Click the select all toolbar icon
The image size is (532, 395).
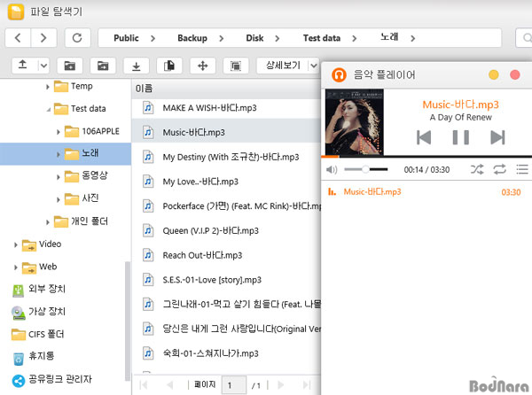pyautogui.click(x=236, y=65)
